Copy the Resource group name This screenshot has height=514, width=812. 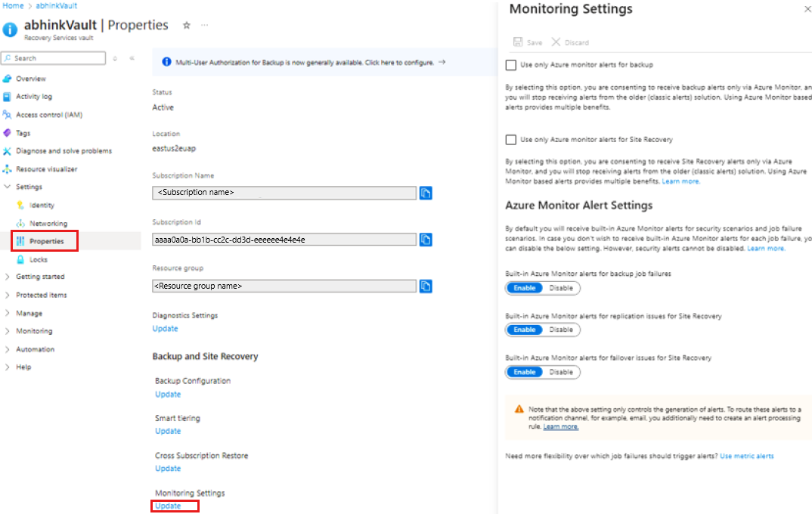click(426, 286)
